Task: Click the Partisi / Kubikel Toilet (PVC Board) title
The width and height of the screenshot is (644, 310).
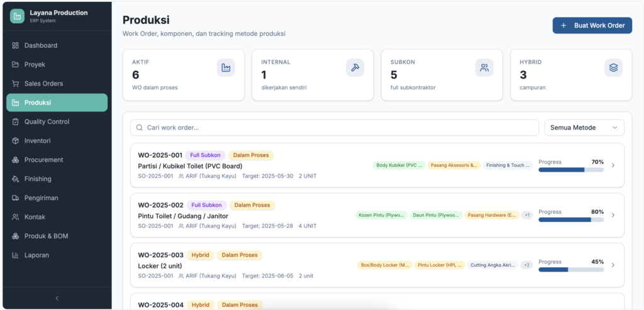Action: tap(190, 166)
